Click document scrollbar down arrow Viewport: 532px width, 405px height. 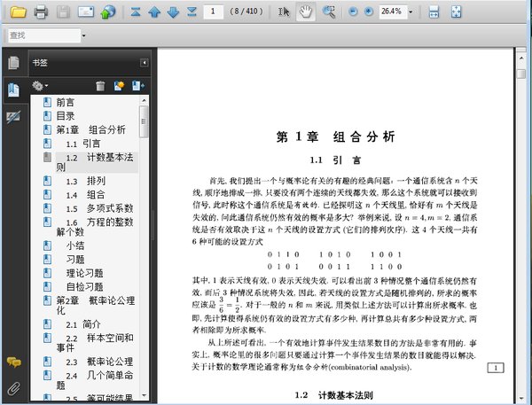coord(521,398)
